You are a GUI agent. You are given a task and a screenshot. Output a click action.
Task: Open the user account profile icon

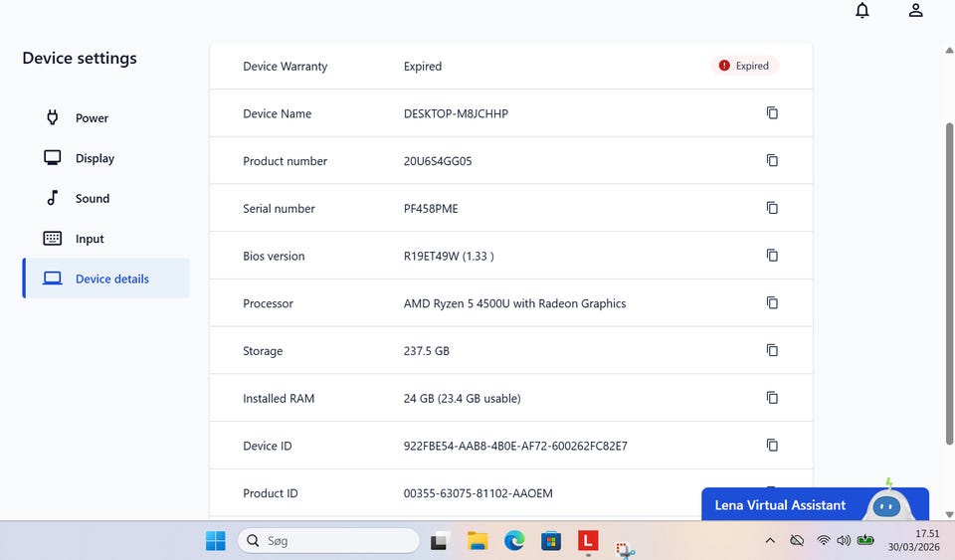pos(916,11)
